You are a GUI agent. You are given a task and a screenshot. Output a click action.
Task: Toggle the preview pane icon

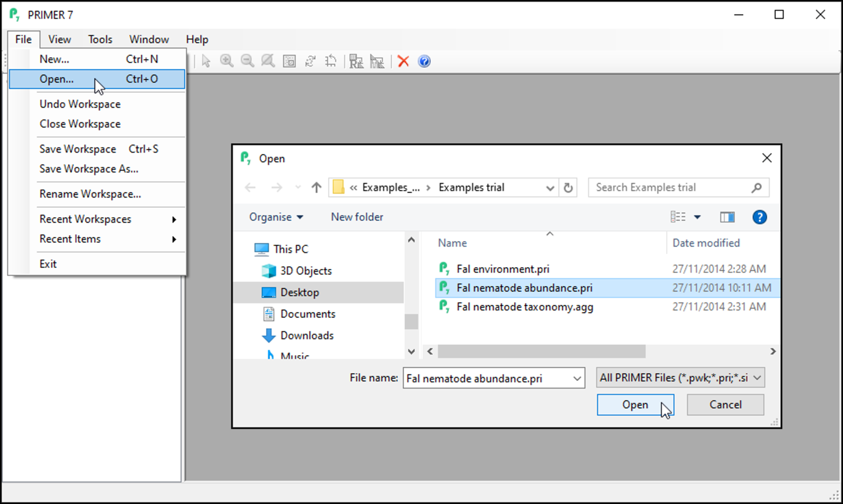(x=727, y=217)
